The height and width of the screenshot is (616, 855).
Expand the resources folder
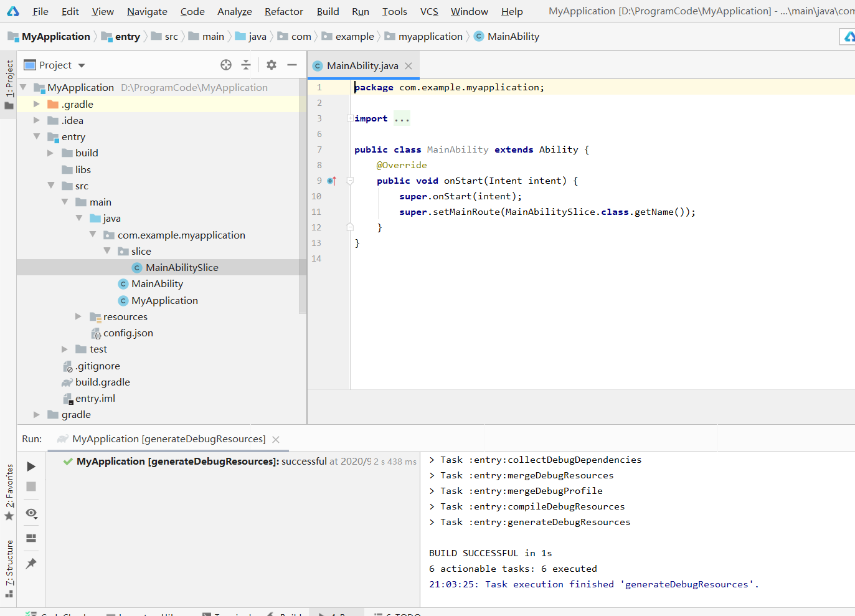(78, 316)
